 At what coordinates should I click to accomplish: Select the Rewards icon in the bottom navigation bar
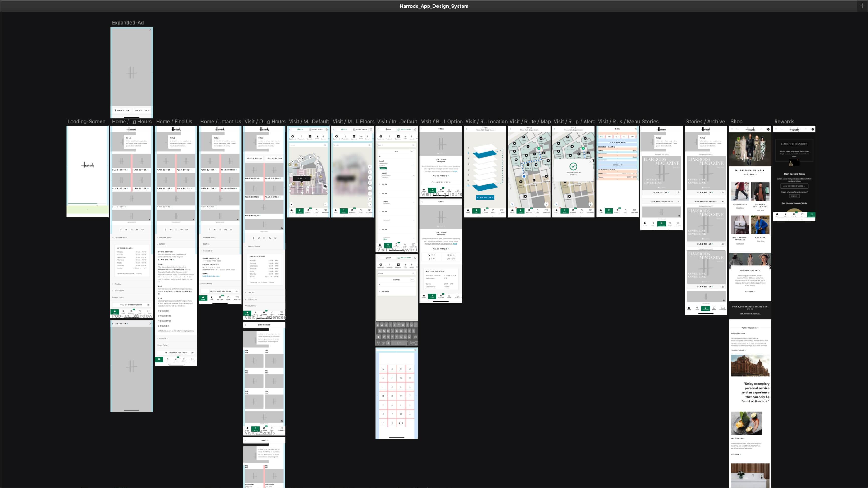pyautogui.click(x=811, y=214)
